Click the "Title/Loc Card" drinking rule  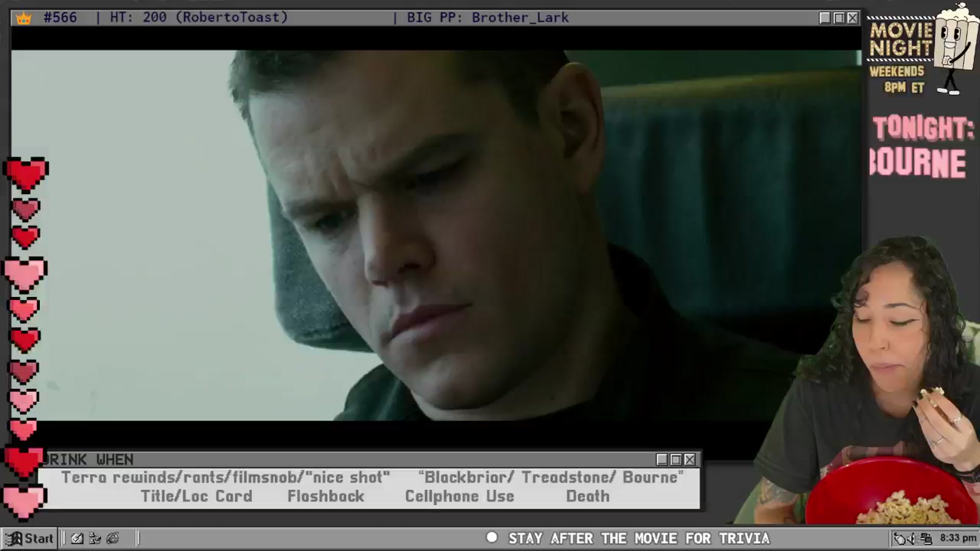(x=197, y=496)
